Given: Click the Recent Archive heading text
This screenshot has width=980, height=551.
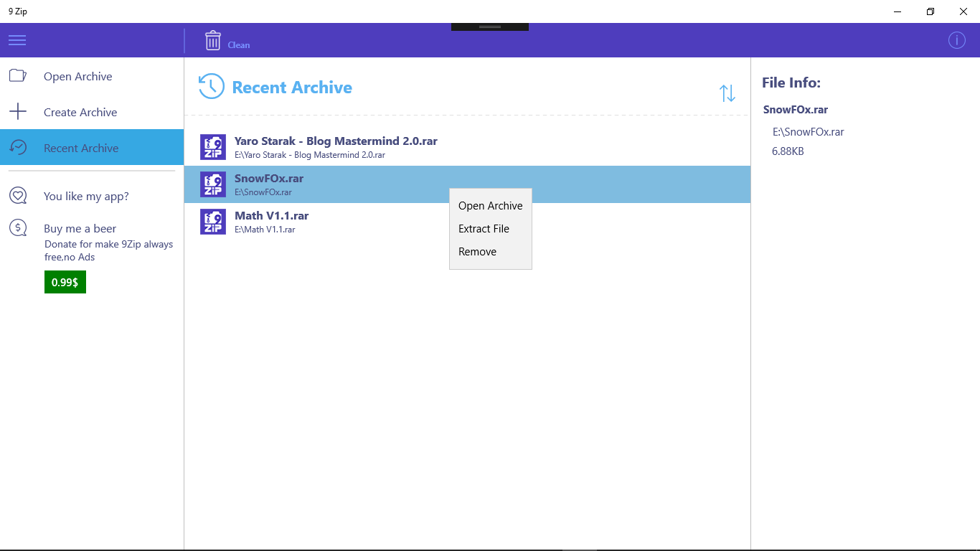Looking at the screenshot, I should (292, 88).
